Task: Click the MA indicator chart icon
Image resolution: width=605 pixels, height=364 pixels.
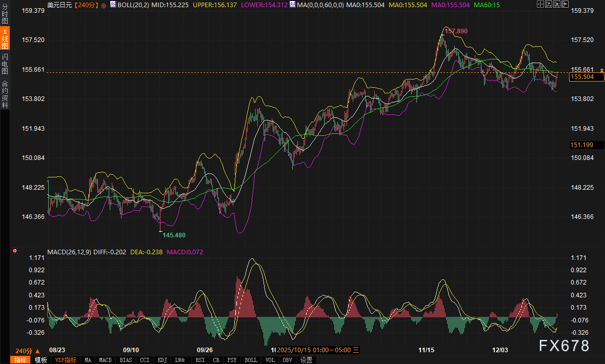Action: pyautogui.click(x=292, y=5)
